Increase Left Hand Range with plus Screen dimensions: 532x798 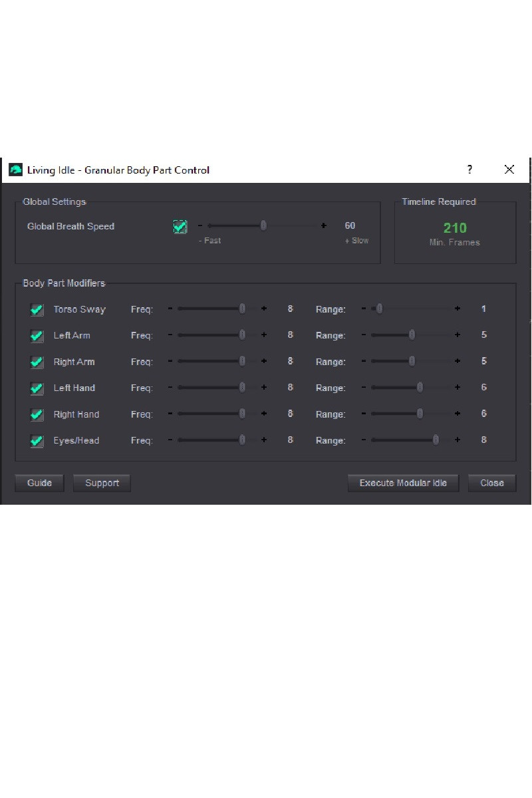pyautogui.click(x=458, y=387)
